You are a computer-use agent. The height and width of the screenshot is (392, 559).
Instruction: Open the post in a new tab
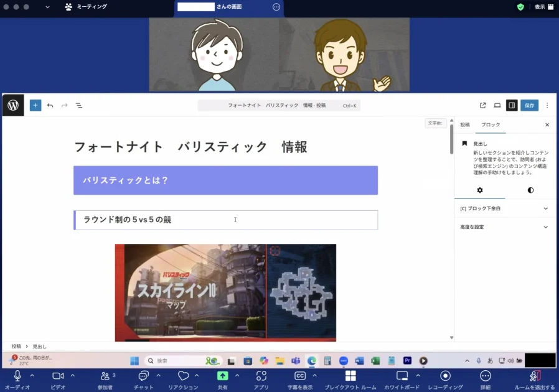click(482, 105)
